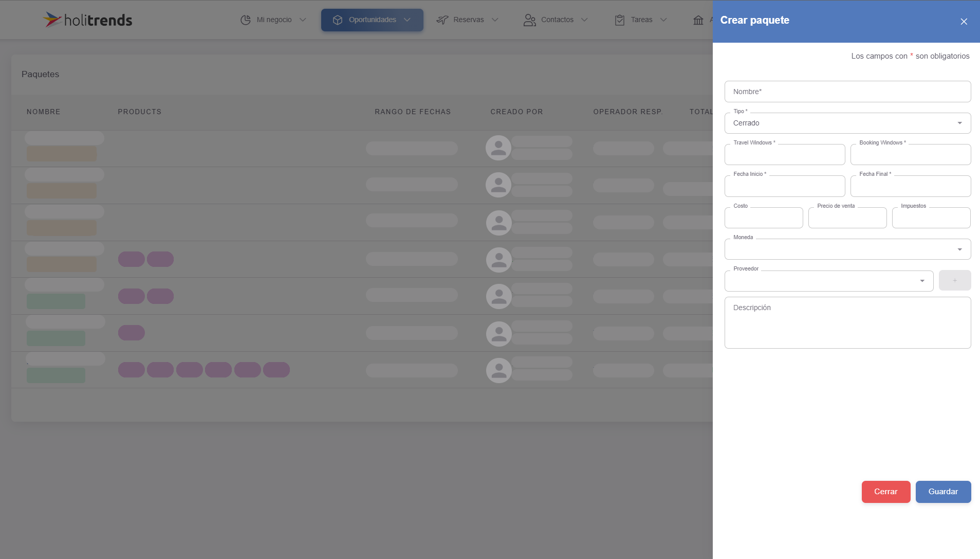This screenshot has height=559, width=980.
Task: Open the Tipo dropdown showing Cerrado
Action: click(847, 123)
